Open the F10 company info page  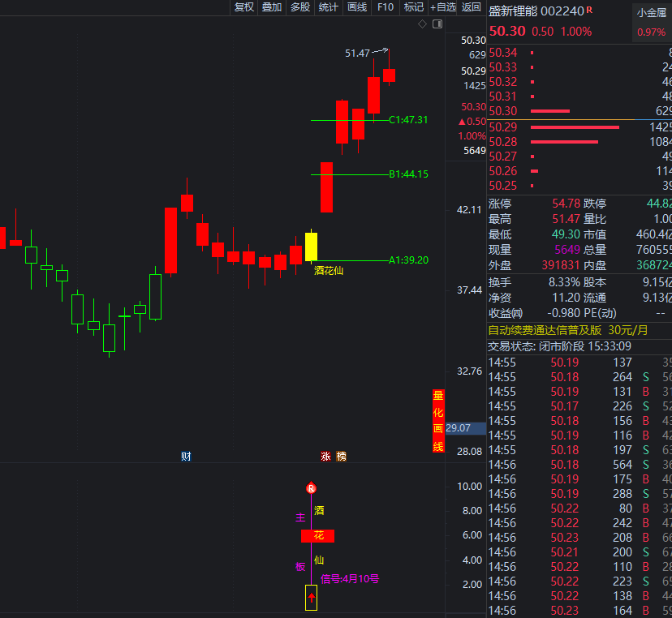386,7
